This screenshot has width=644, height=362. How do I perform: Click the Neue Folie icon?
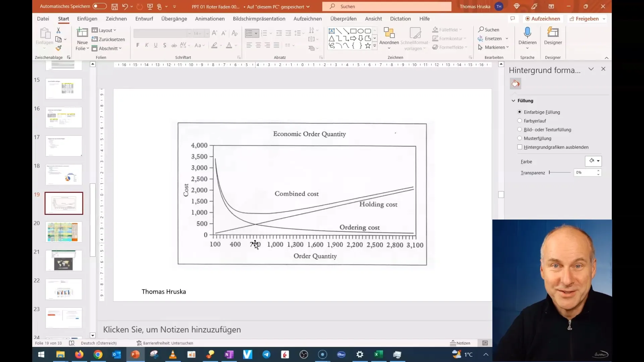coord(82,33)
